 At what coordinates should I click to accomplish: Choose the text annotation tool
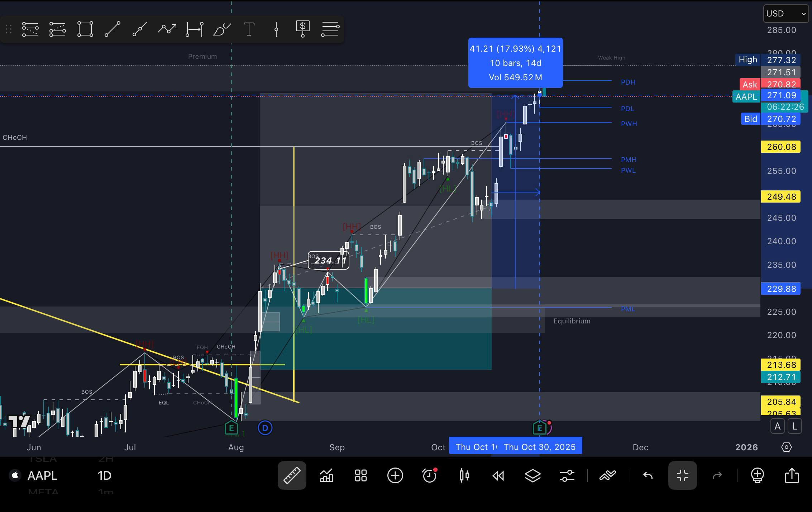point(249,29)
